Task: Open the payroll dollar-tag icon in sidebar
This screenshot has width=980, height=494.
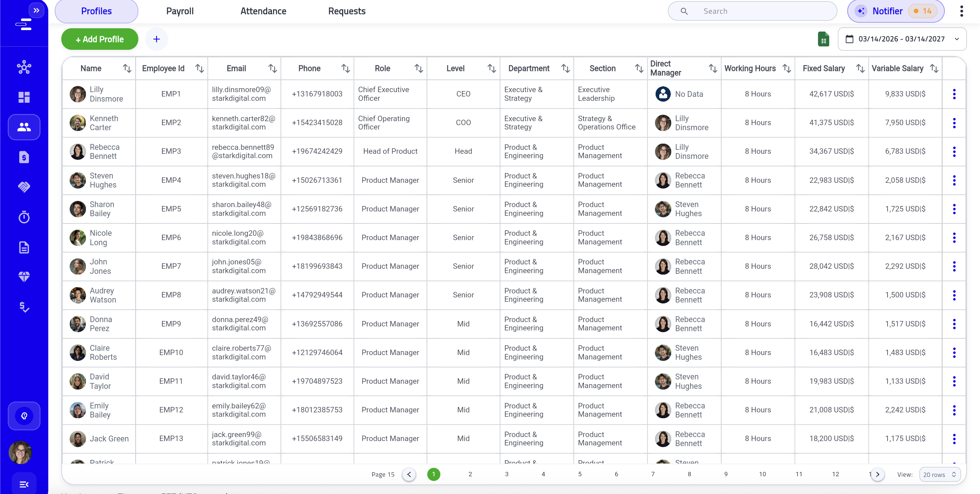Action: click(x=24, y=157)
